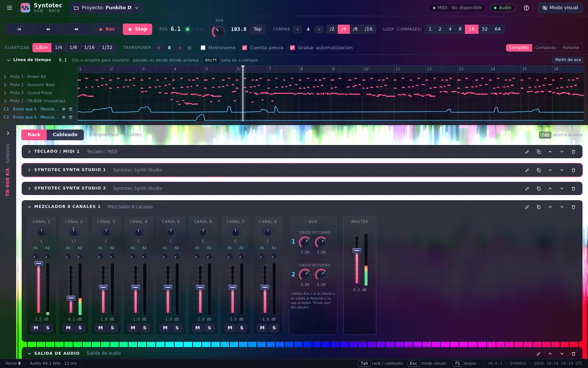Click the Stop button
This screenshot has height=368, width=588.
point(137,29)
